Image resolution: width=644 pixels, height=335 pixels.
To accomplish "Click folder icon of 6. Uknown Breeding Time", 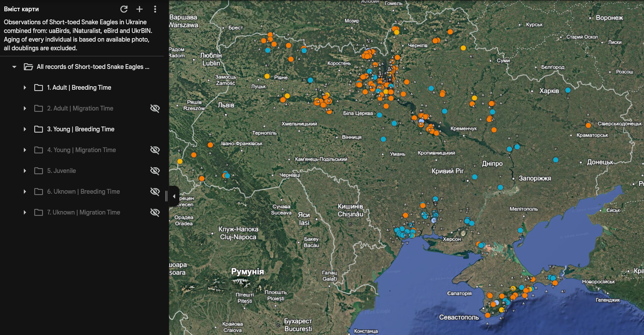I will (39, 192).
